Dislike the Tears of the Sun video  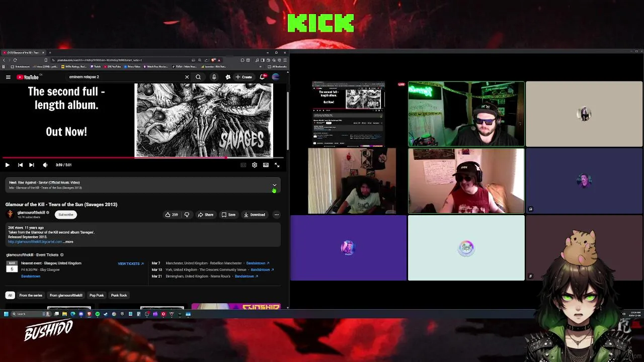tap(187, 215)
